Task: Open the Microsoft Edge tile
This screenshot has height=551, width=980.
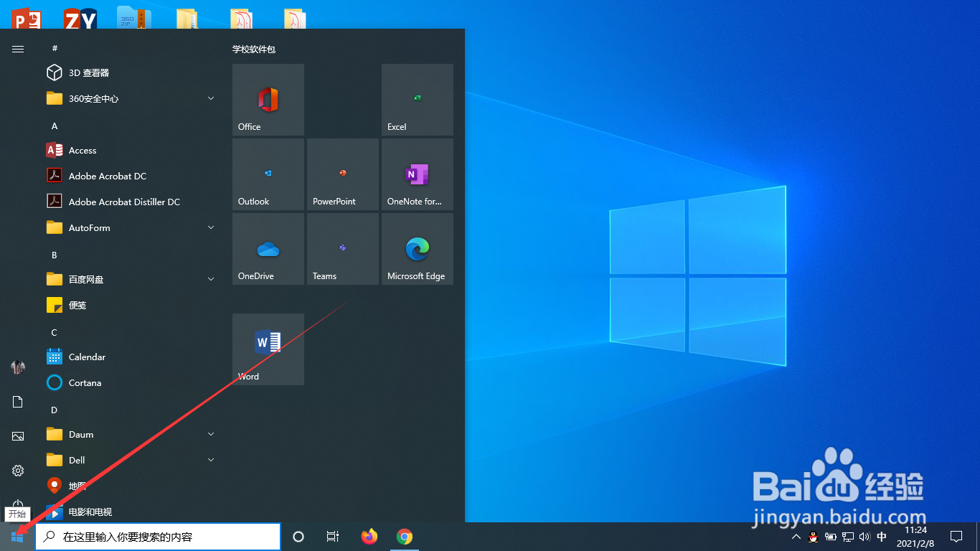Action: [x=418, y=249]
